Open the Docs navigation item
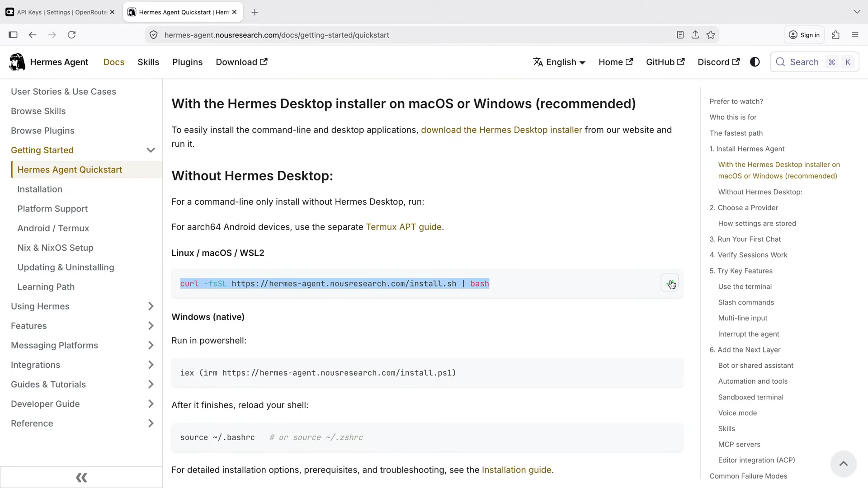This screenshot has height=488, width=868. [114, 62]
